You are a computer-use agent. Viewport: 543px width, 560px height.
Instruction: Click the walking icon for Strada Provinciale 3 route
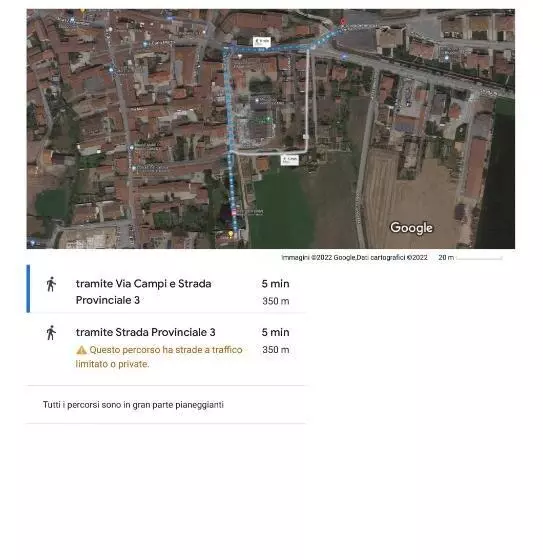tap(51, 332)
